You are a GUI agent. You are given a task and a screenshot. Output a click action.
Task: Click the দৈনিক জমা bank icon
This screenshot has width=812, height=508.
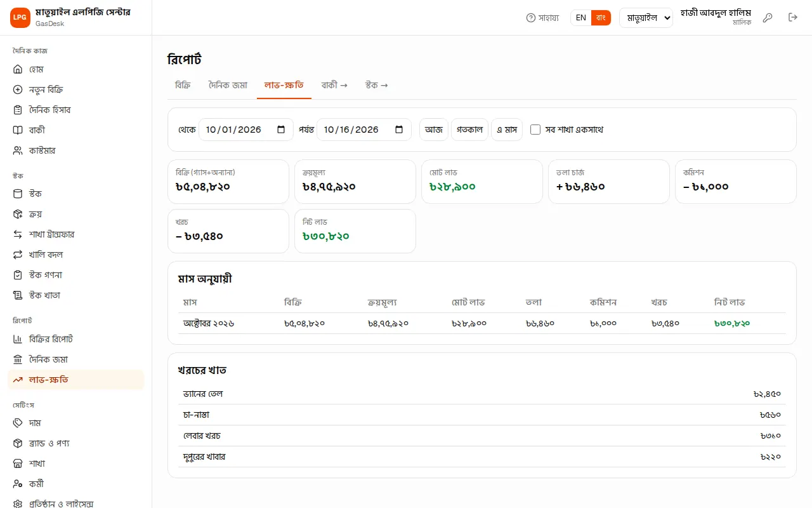coord(18,359)
